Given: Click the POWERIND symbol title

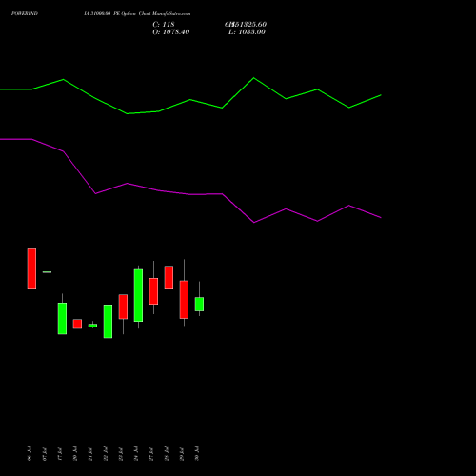Looking at the screenshot, I should coord(25,13).
